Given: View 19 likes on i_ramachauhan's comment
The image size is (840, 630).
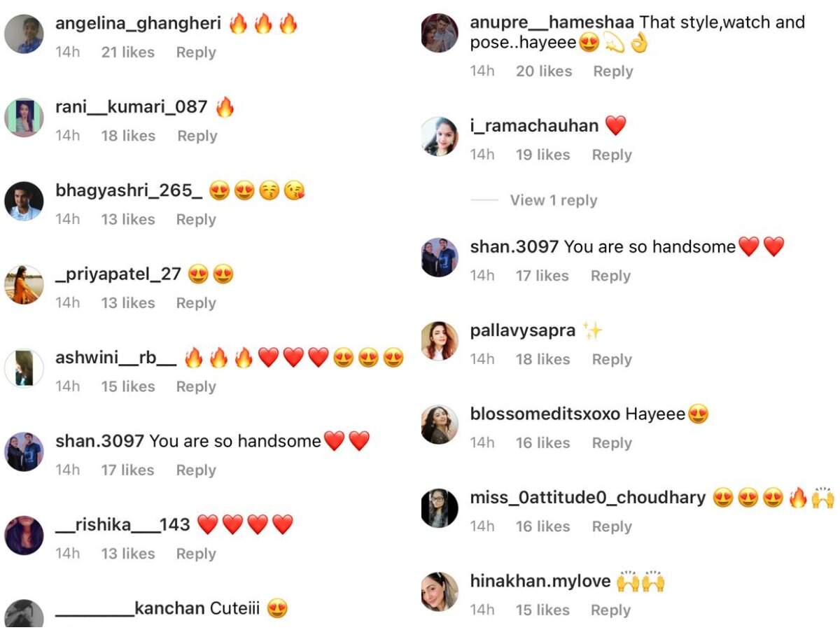Looking at the screenshot, I should click(542, 155).
